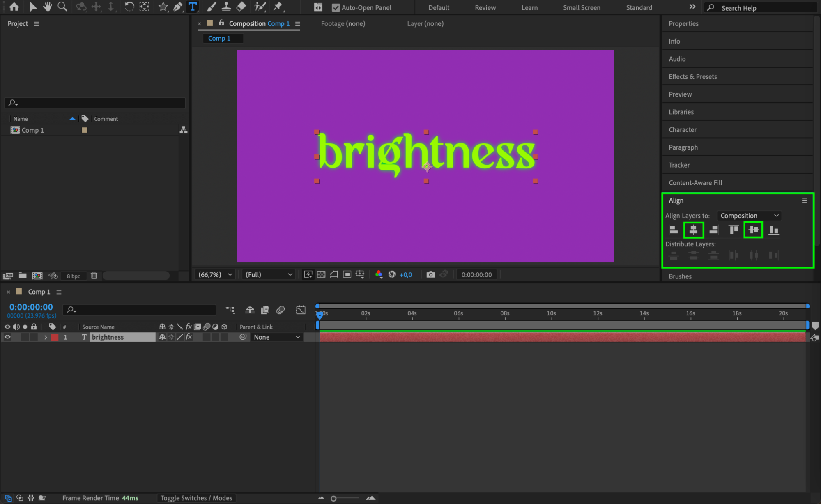Click the Zoom magnifier tool
This screenshot has height=504, width=821.
coord(62,7)
